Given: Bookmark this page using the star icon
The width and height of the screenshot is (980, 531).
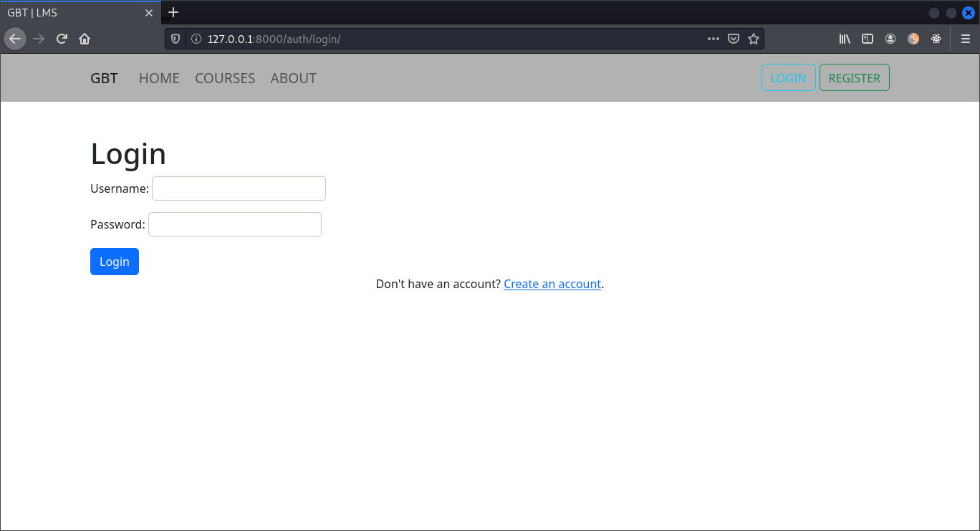Looking at the screenshot, I should point(753,39).
